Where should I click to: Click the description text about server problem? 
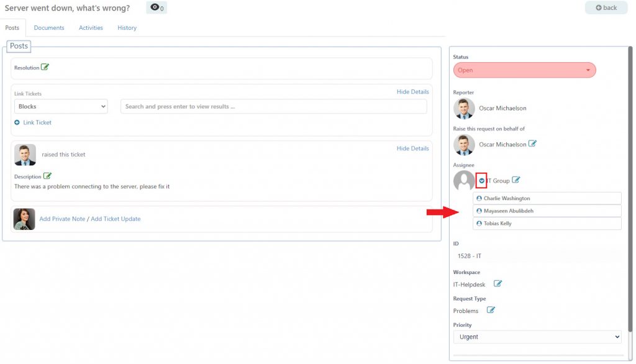click(92, 187)
